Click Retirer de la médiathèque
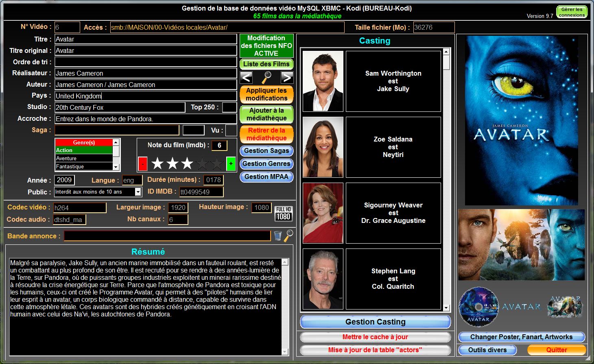Image resolution: width=594 pixels, height=364 pixels. click(x=266, y=134)
